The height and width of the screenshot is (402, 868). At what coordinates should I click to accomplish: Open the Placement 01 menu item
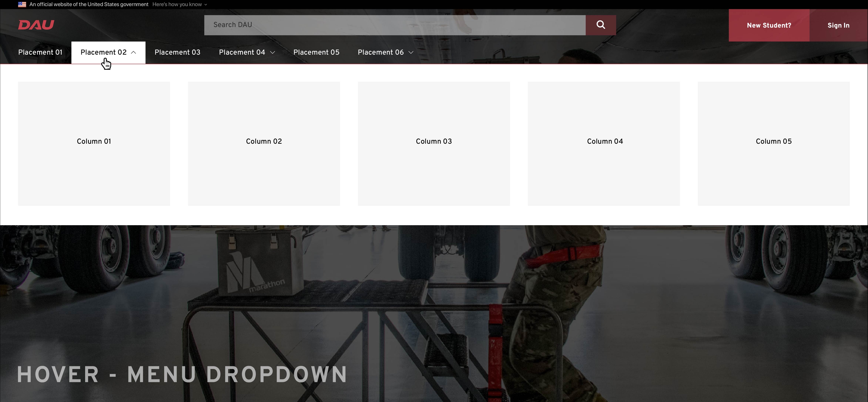point(40,52)
